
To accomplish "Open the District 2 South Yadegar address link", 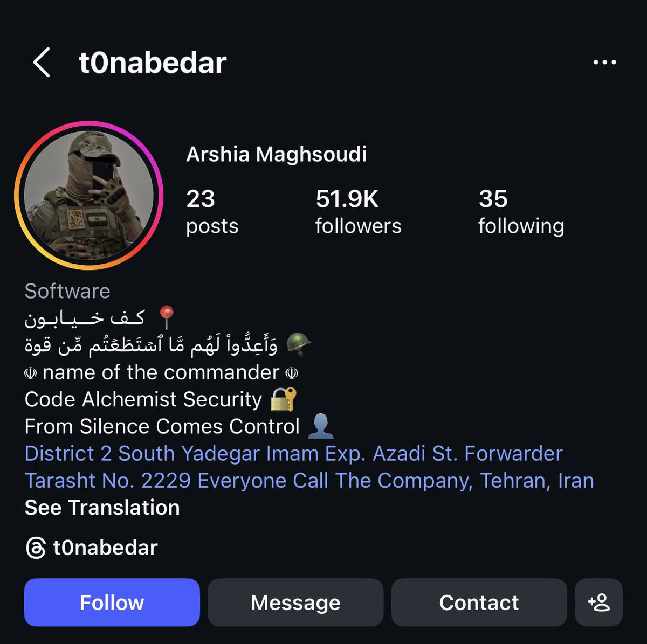I will click(293, 454).
